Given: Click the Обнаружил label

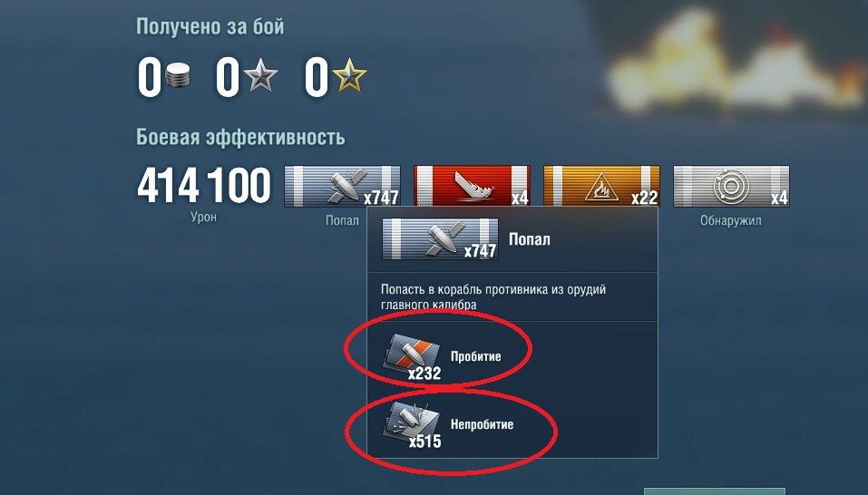Looking at the screenshot, I should (x=731, y=220).
